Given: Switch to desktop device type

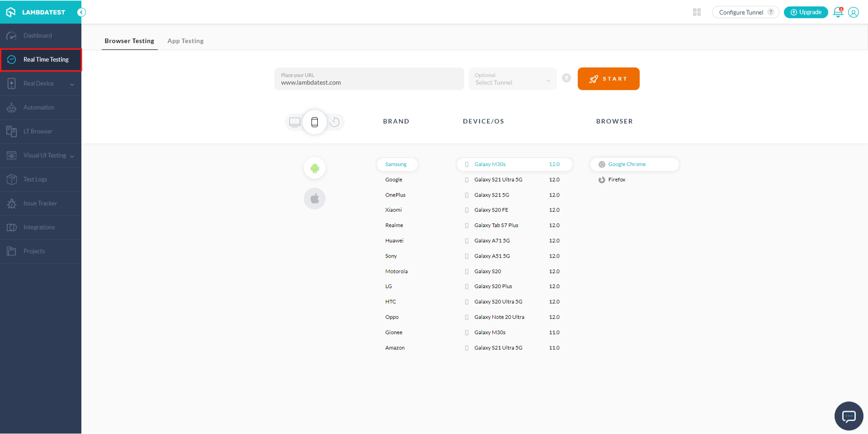Looking at the screenshot, I should [295, 122].
